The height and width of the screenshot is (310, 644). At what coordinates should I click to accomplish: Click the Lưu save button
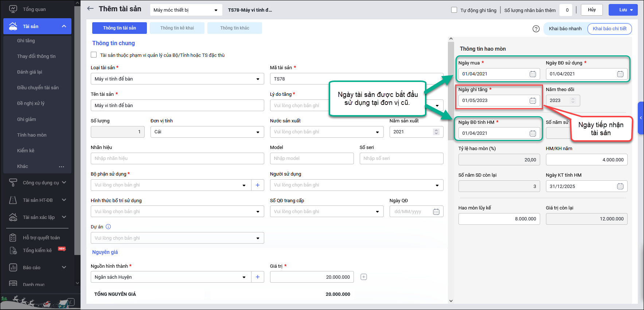point(623,10)
